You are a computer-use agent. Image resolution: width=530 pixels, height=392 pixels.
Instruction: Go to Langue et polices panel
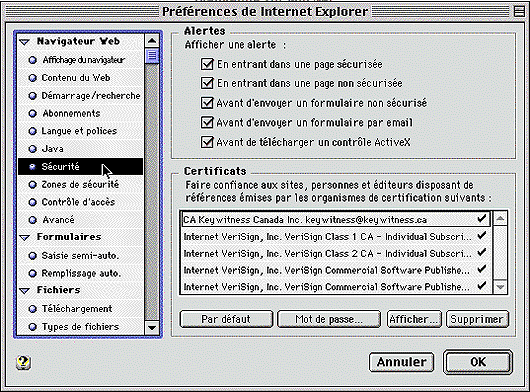click(x=80, y=131)
